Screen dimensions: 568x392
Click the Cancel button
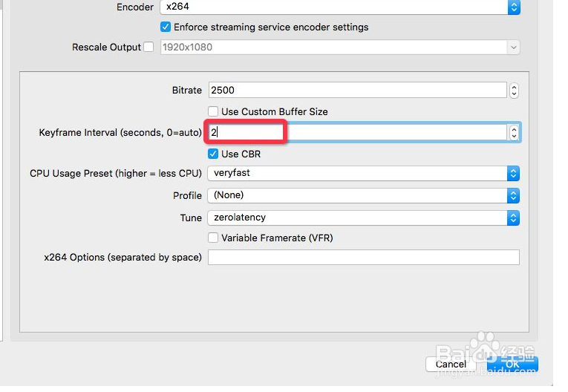[451, 364]
